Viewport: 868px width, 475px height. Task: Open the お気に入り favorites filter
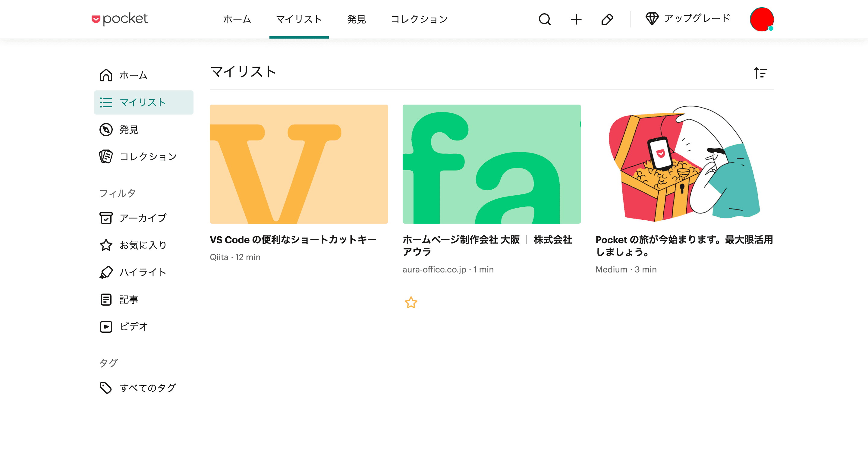tap(143, 245)
